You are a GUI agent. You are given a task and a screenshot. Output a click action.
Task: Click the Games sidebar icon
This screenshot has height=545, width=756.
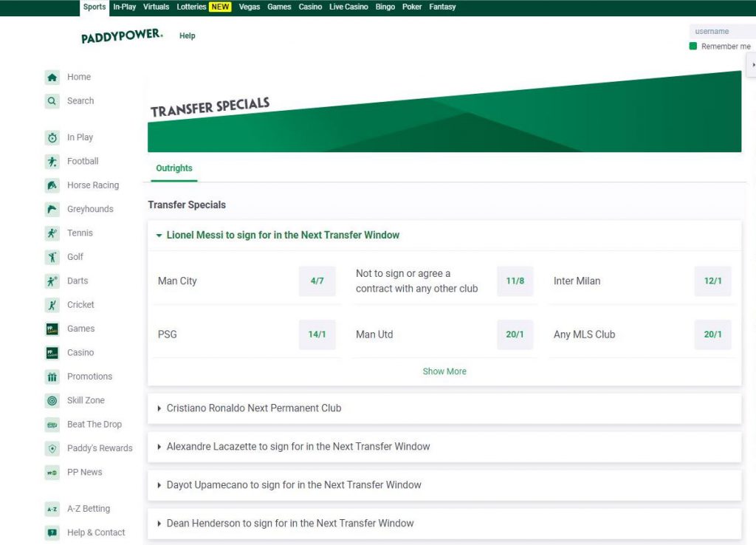coord(52,329)
